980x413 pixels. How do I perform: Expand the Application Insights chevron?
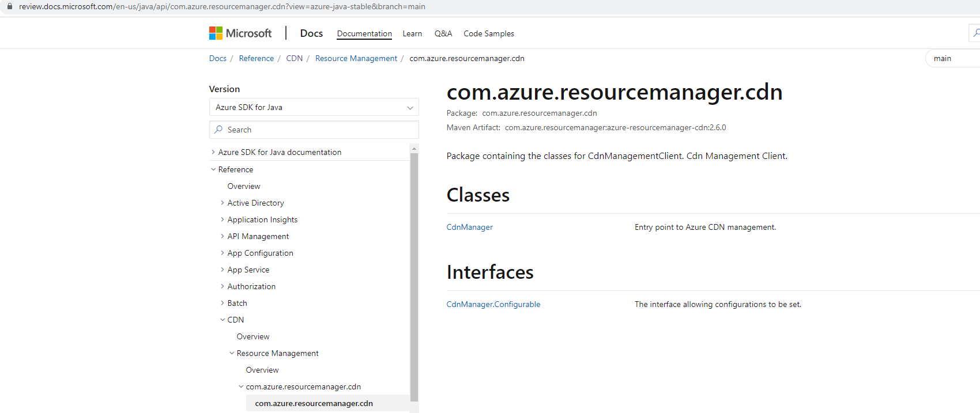click(223, 219)
